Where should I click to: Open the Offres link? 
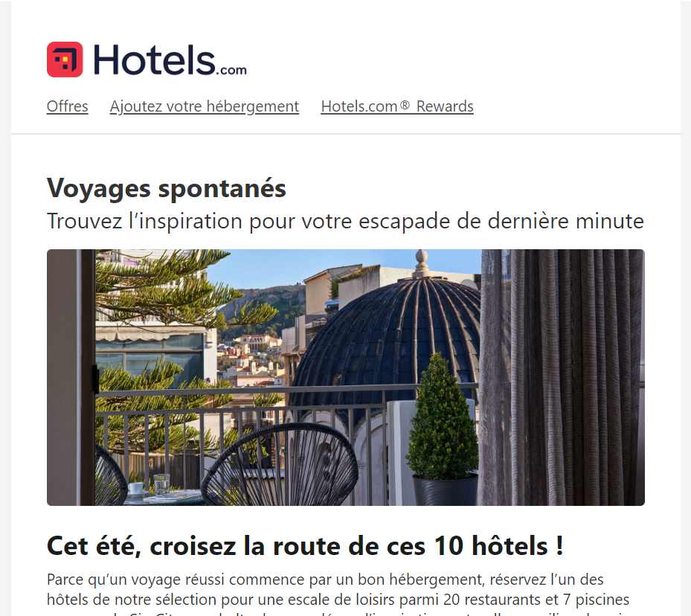coord(68,106)
